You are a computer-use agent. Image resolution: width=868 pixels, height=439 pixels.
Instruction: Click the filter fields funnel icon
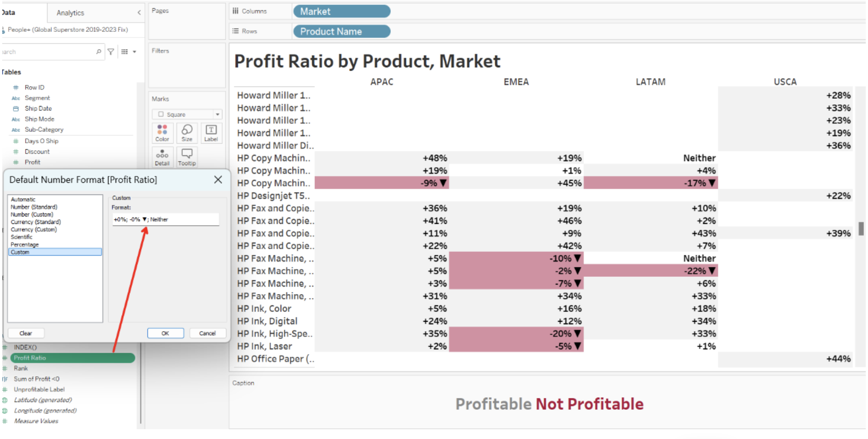point(111,52)
